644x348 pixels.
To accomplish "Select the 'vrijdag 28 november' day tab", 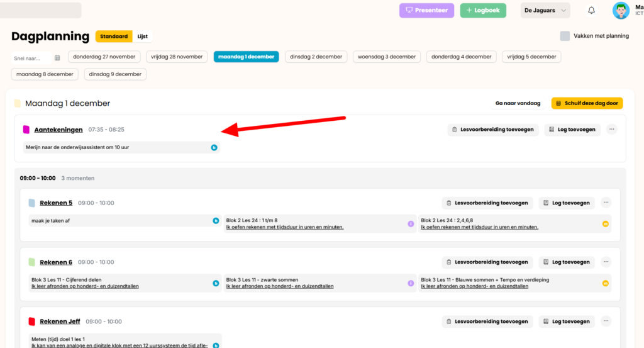I will (x=177, y=57).
